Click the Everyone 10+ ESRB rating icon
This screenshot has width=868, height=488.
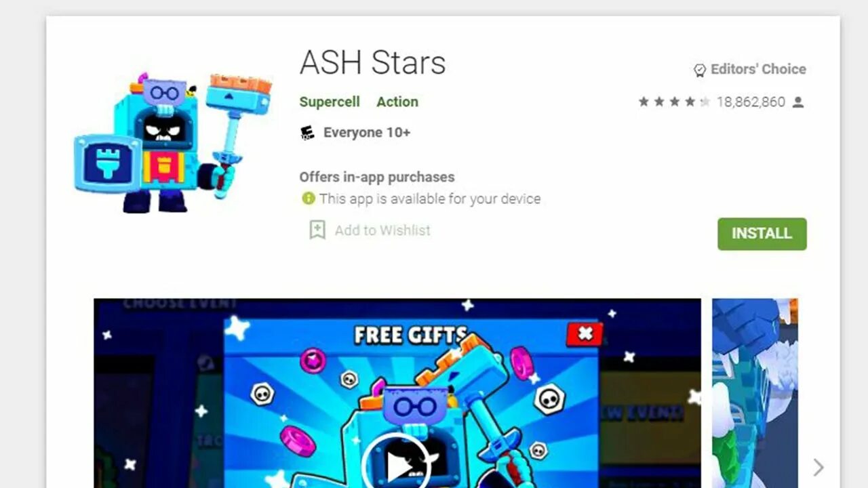307,133
